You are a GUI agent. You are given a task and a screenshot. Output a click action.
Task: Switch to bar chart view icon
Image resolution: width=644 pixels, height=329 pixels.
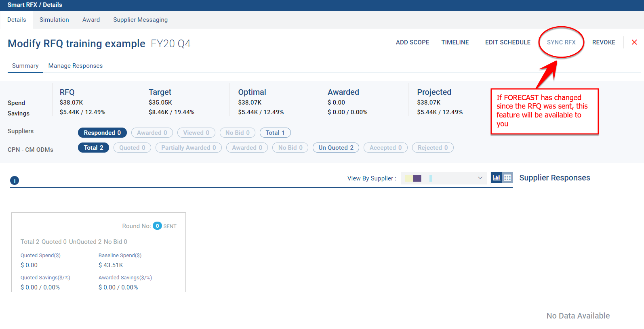(x=497, y=178)
